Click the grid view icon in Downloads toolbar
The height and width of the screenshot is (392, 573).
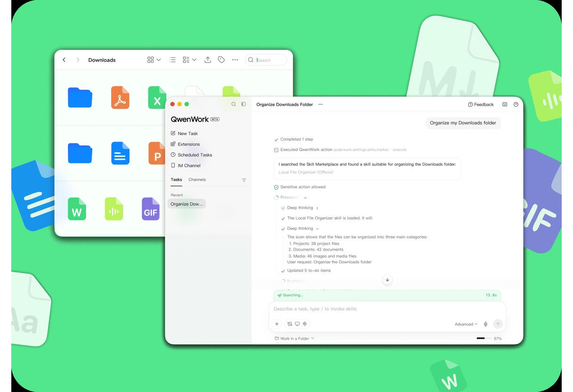tap(150, 60)
